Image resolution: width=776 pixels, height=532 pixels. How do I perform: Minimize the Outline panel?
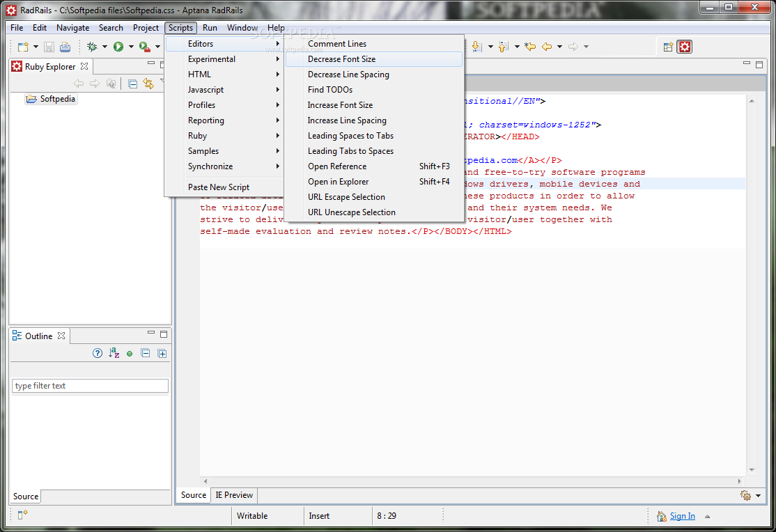click(x=151, y=334)
